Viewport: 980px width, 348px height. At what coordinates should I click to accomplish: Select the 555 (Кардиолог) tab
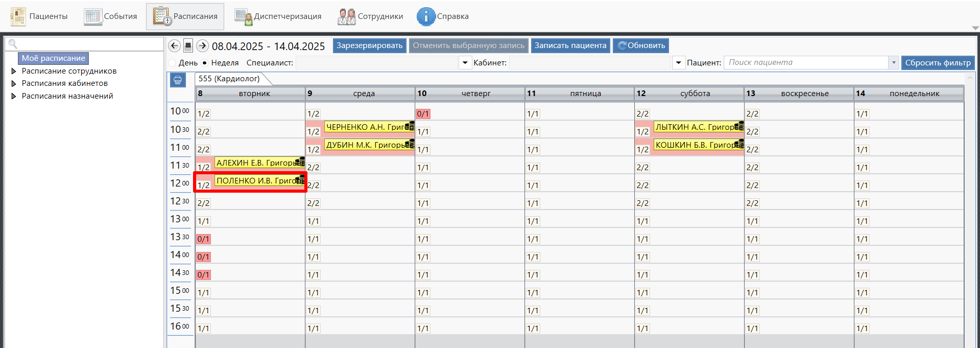(229, 79)
